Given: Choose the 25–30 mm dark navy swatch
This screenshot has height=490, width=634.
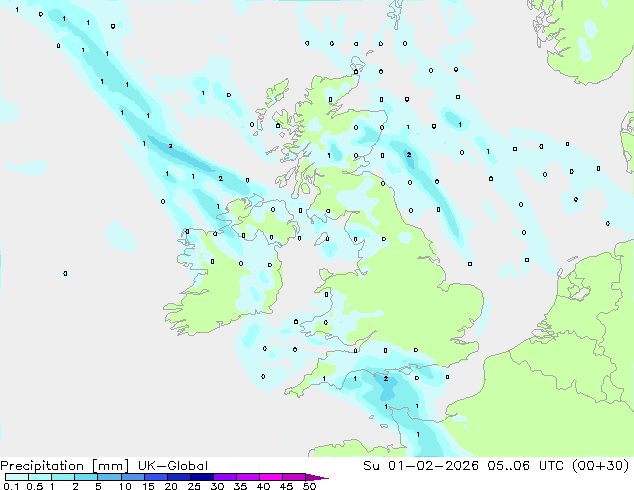Looking at the screenshot, I should pos(201,477).
